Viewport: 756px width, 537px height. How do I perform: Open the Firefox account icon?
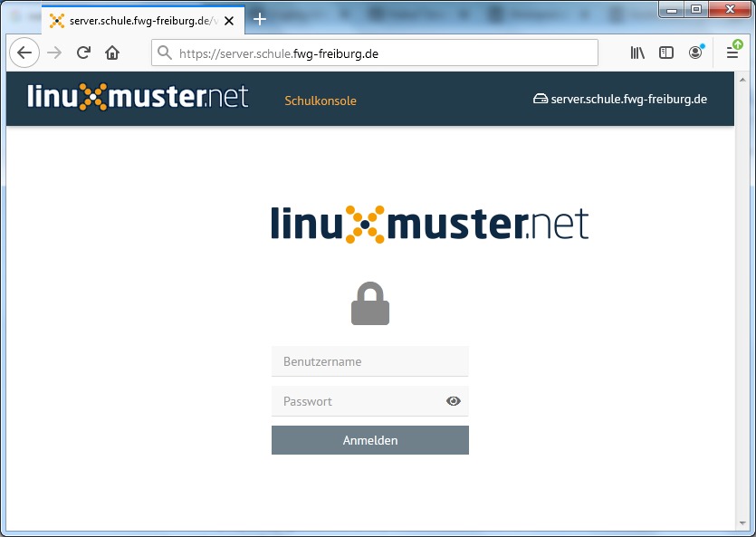[695, 53]
